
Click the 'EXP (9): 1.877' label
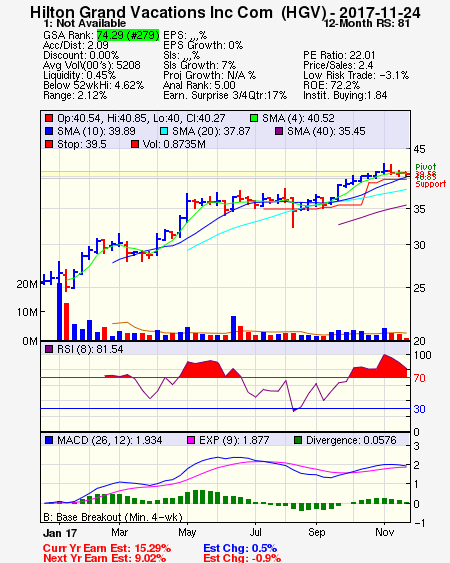pyautogui.click(x=234, y=440)
